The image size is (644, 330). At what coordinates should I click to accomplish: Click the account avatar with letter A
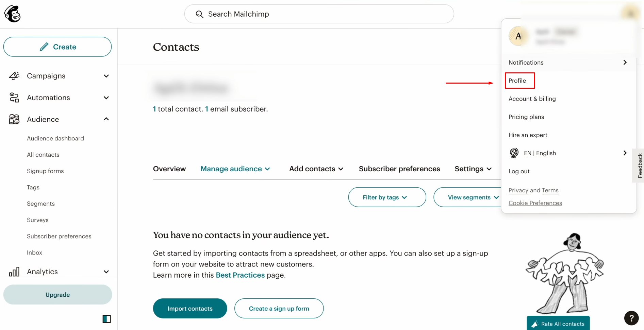coord(518,36)
